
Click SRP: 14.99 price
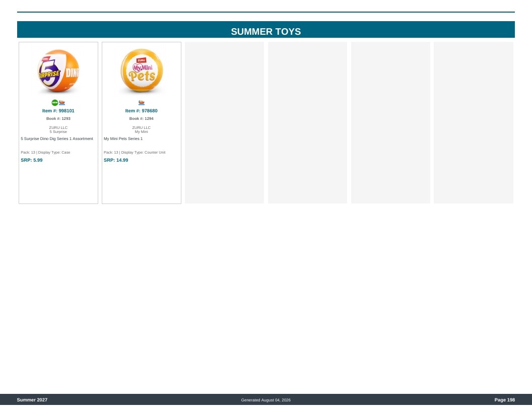[116, 160]
